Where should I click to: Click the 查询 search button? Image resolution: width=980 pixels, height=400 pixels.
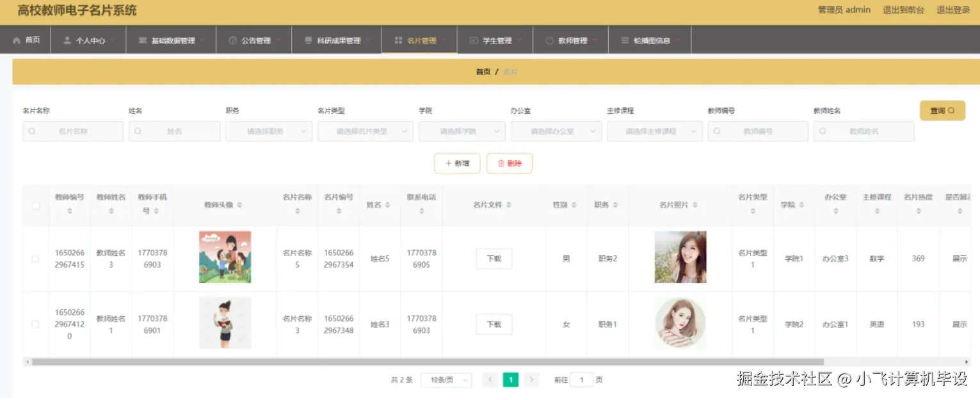(942, 111)
